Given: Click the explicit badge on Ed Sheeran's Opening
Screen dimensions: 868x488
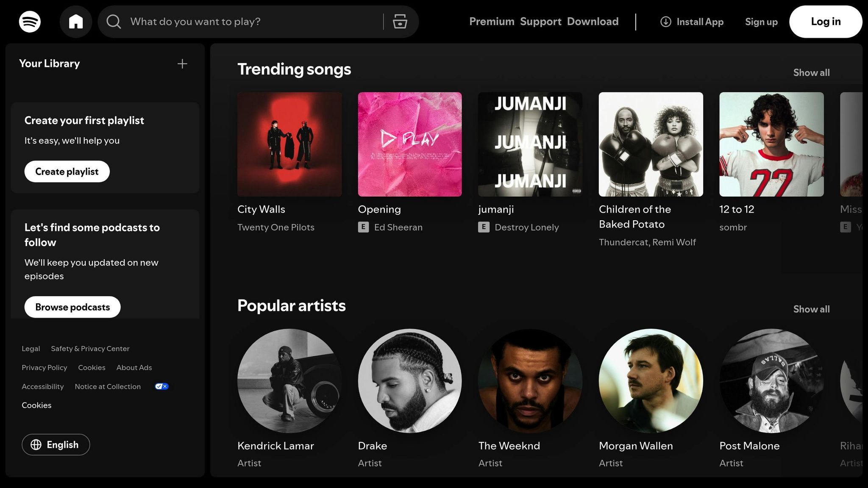Looking at the screenshot, I should [363, 227].
